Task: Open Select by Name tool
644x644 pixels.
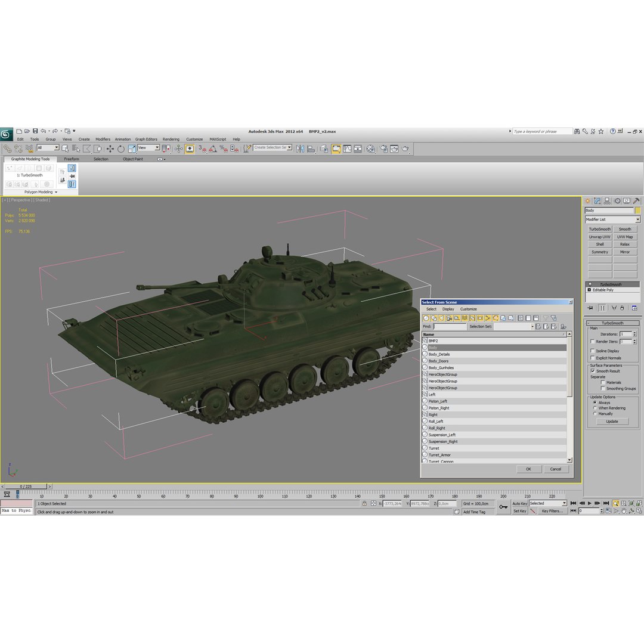Action: pyautogui.click(x=76, y=148)
